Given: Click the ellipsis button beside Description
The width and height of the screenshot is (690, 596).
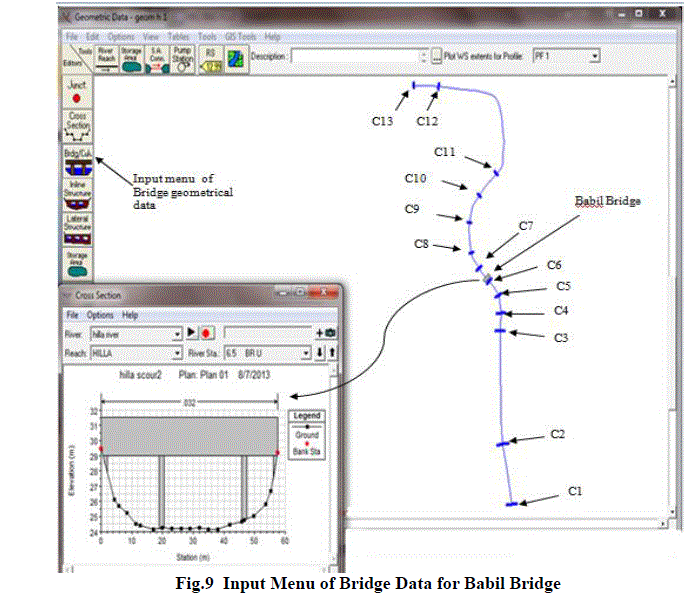Looking at the screenshot, I should (437, 57).
